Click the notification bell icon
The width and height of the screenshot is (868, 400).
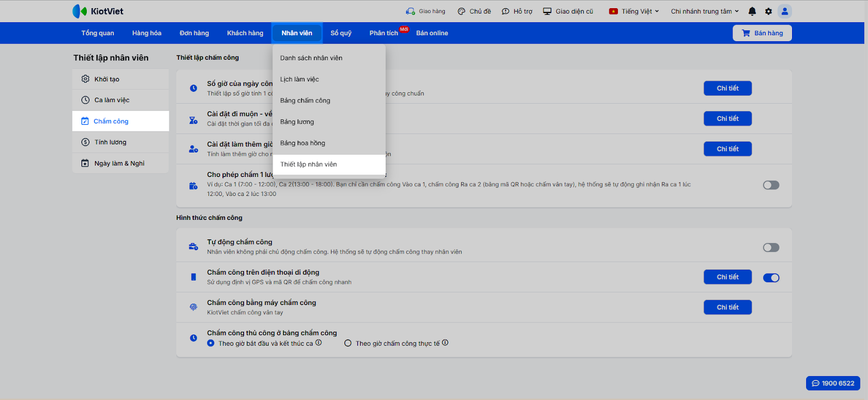click(752, 11)
